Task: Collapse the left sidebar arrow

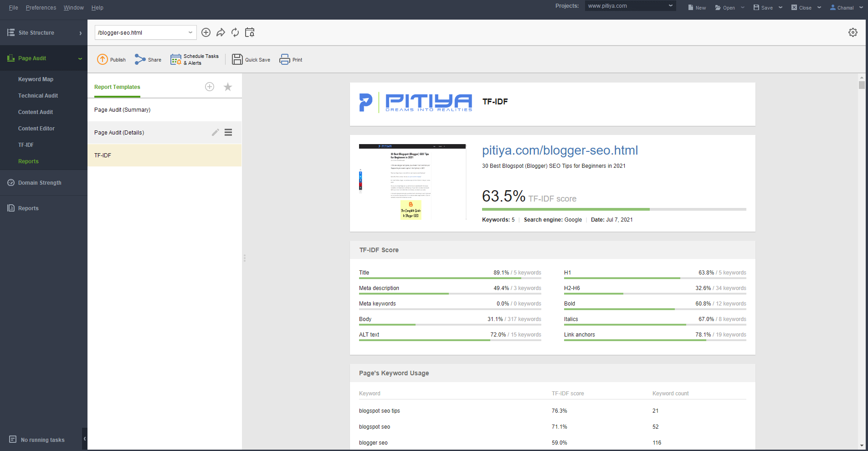Action: coord(85,439)
